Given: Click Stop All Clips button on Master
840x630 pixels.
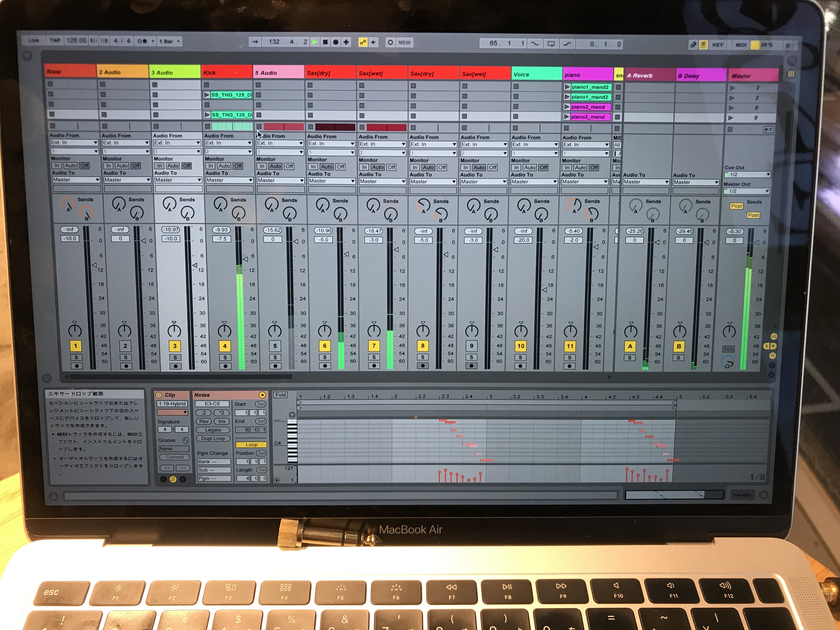Looking at the screenshot, I should click(x=730, y=130).
